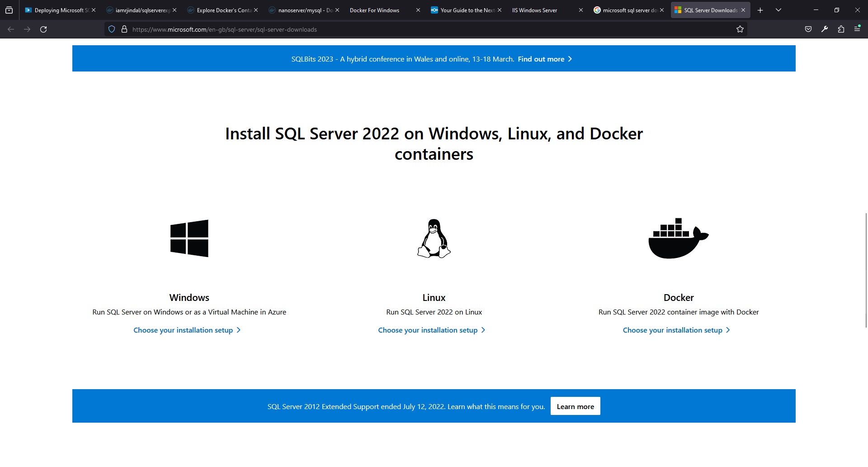Click the site security padlock icon

pos(124,29)
